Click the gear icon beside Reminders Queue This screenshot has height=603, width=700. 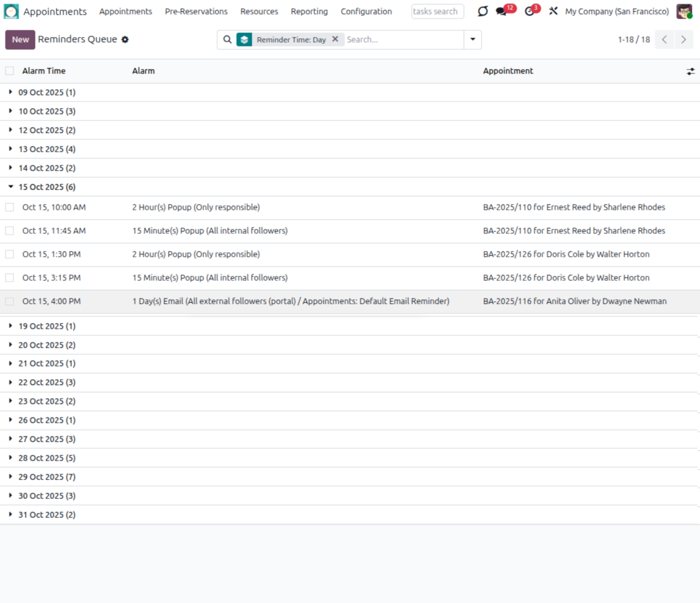tap(125, 40)
